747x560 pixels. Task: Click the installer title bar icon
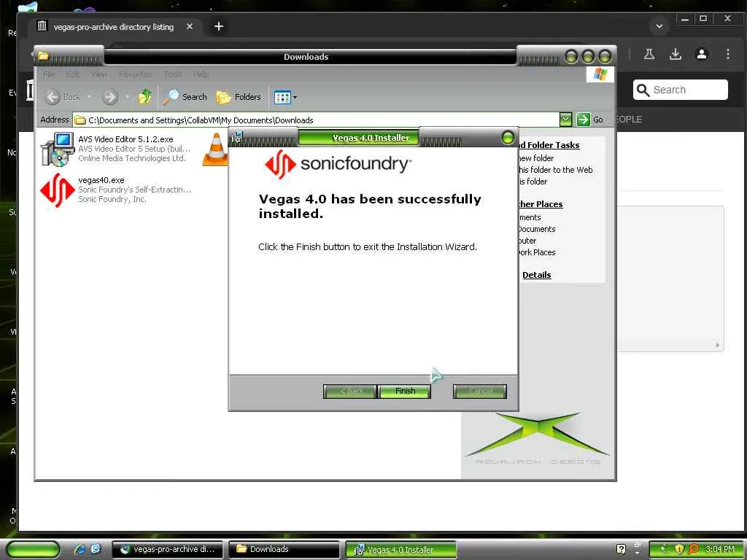[237, 138]
